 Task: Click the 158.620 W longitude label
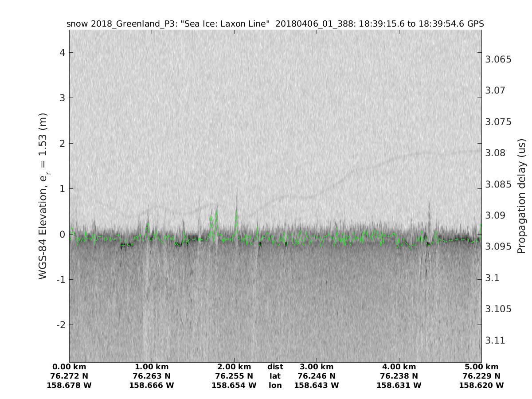481,385
